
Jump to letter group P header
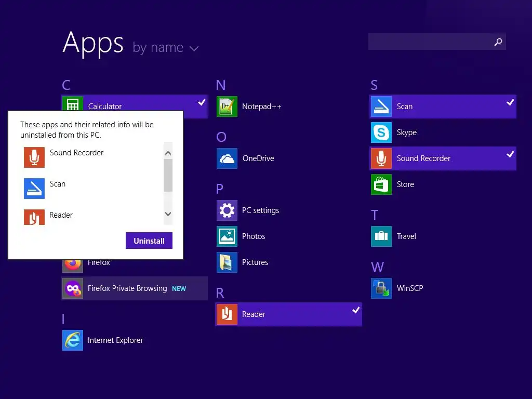pyautogui.click(x=220, y=189)
